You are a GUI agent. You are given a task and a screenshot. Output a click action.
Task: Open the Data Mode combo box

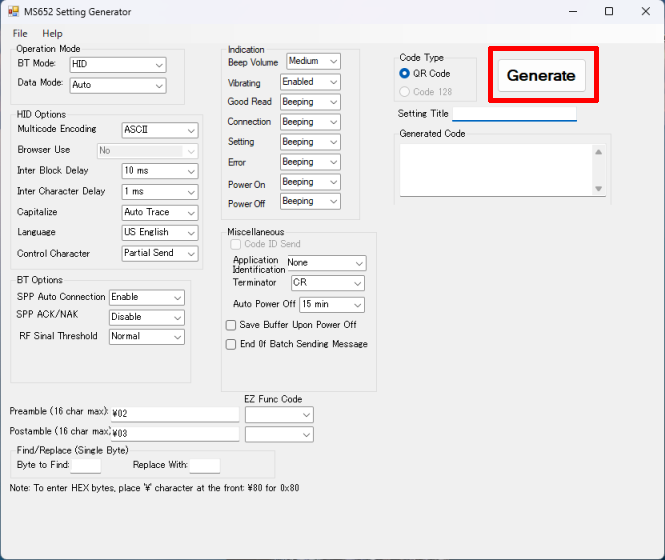[117, 85]
